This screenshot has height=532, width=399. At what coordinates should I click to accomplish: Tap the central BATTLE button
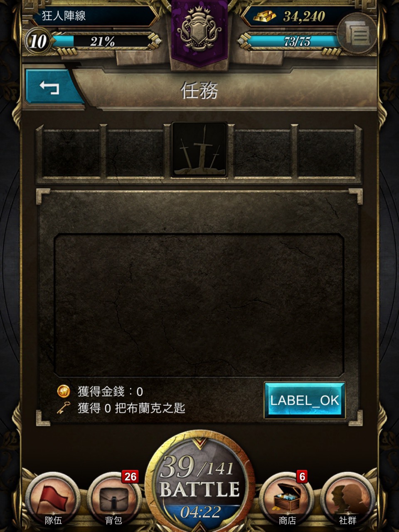point(199,482)
